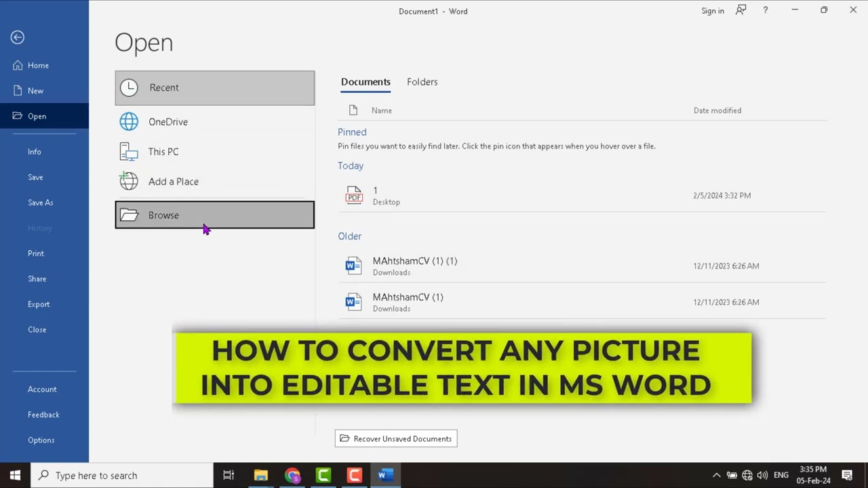The height and width of the screenshot is (488, 868).
Task: Go to the Info page
Action: 44,152
